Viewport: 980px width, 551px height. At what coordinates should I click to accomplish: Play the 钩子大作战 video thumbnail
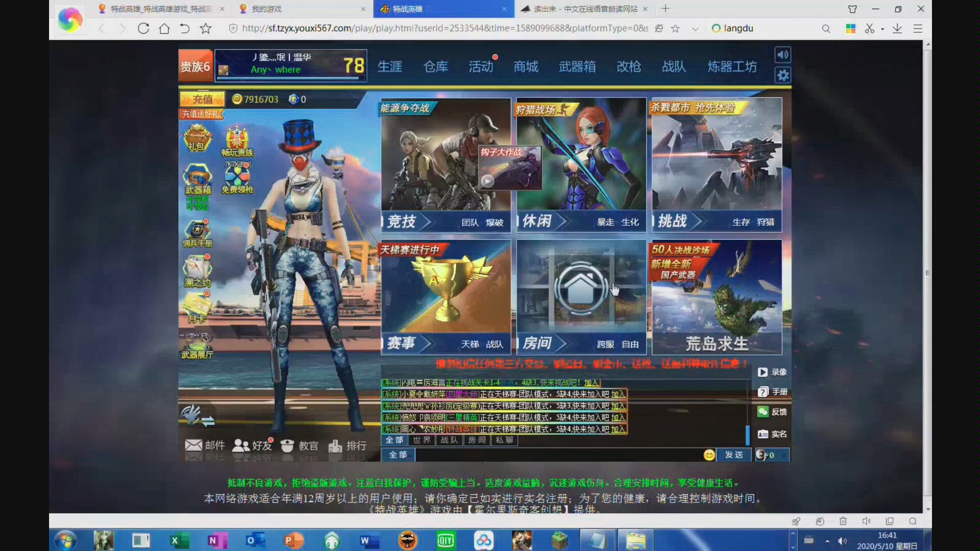(x=509, y=168)
